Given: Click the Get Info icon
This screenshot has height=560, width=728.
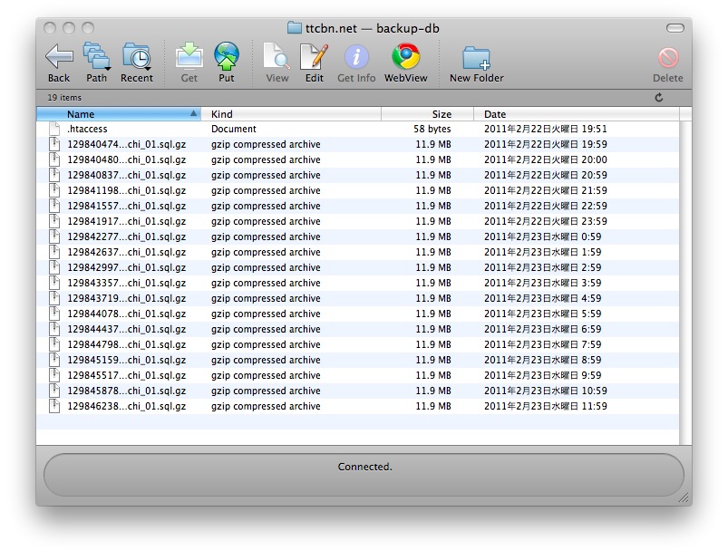Looking at the screenshot, I should pos(356,57).
